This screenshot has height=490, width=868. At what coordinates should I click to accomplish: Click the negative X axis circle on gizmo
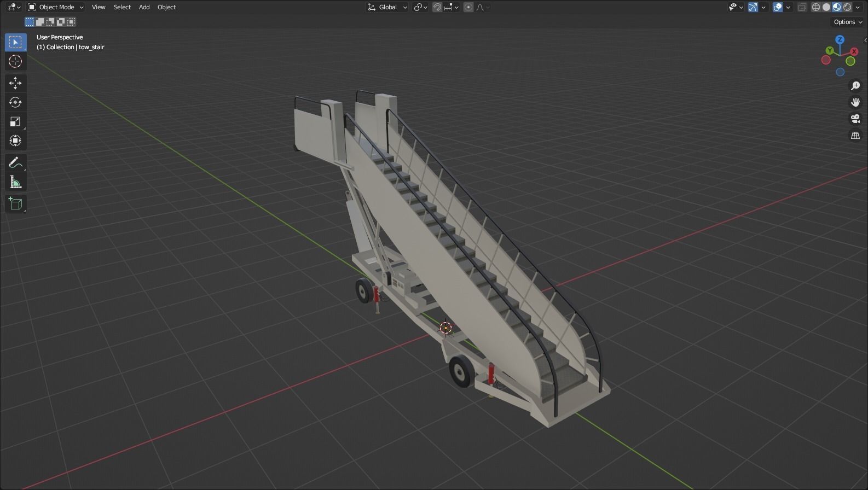(826, 60)
